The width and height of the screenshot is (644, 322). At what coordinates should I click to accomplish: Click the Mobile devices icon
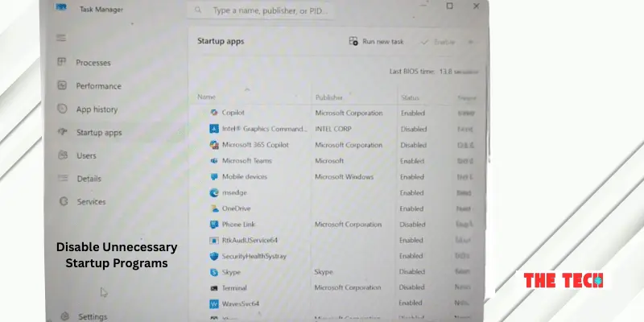(214, 176)
